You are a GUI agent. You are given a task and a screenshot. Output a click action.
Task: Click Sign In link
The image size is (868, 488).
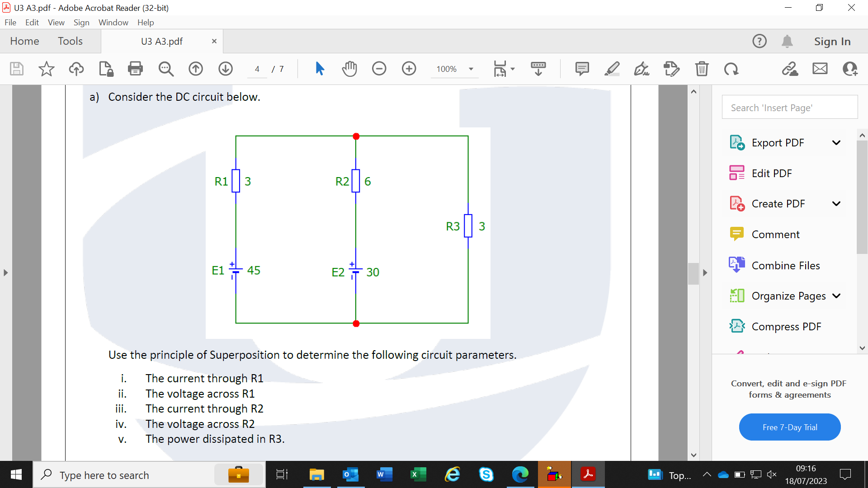click(x=832, y=42)
